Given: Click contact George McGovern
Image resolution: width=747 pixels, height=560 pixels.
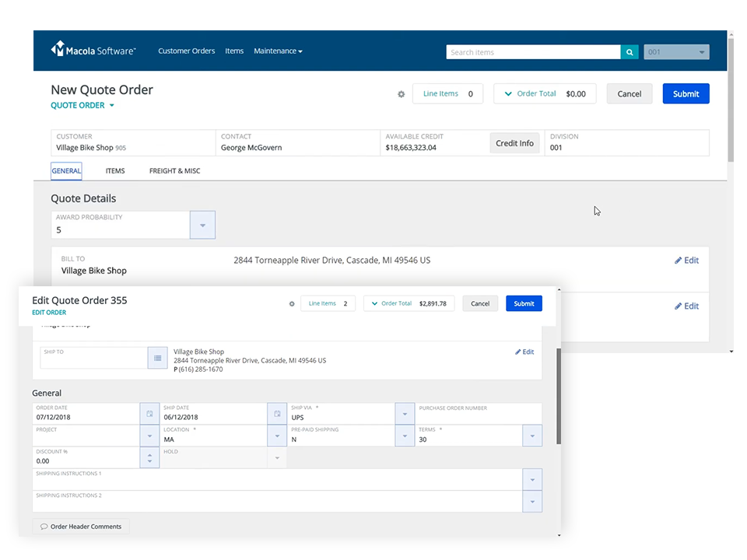Looking at the screenshot, I should click(x=251, y=148).
